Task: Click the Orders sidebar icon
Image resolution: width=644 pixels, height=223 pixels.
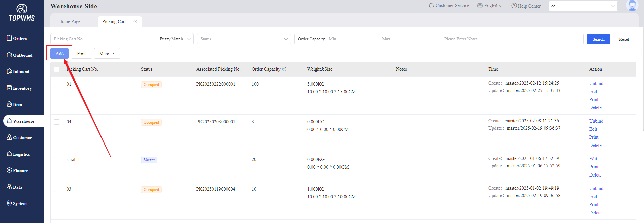Action: tap(9, 38)
